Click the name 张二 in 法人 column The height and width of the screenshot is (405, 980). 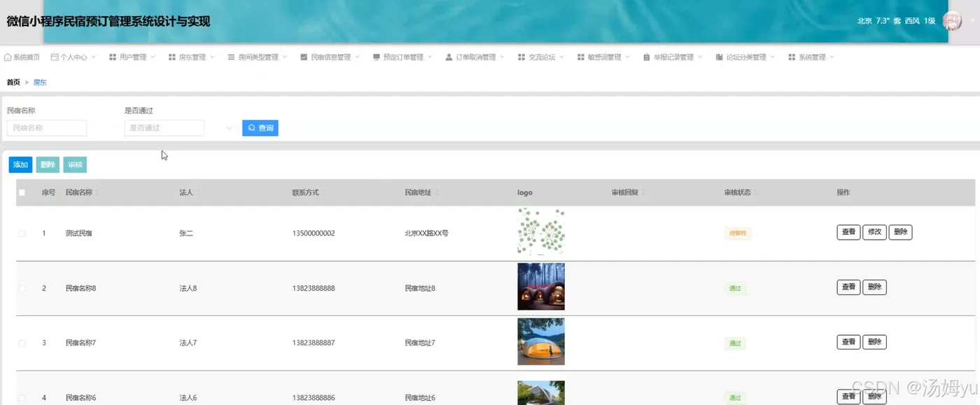pyautogui.click(x=186, y=233)
